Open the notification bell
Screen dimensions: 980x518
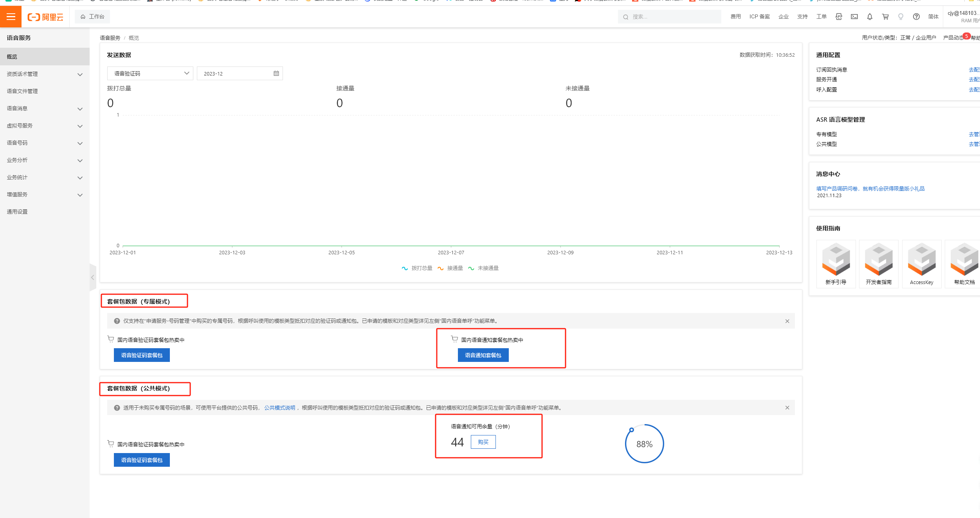point(870,17)
